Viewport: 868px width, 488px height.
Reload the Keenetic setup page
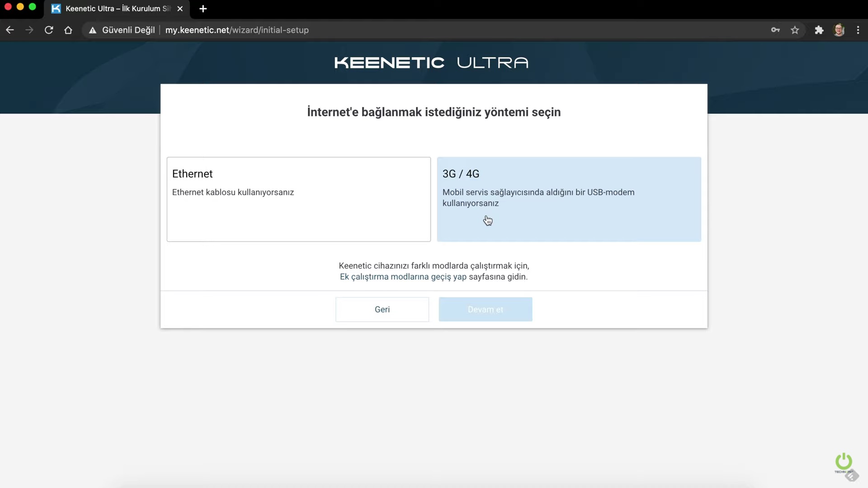point(49,30)
